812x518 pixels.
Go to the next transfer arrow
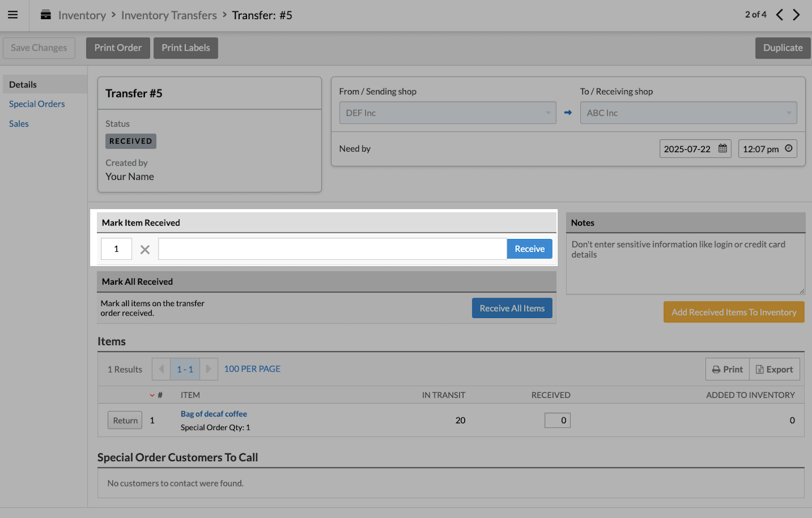(x=796, y=15)
